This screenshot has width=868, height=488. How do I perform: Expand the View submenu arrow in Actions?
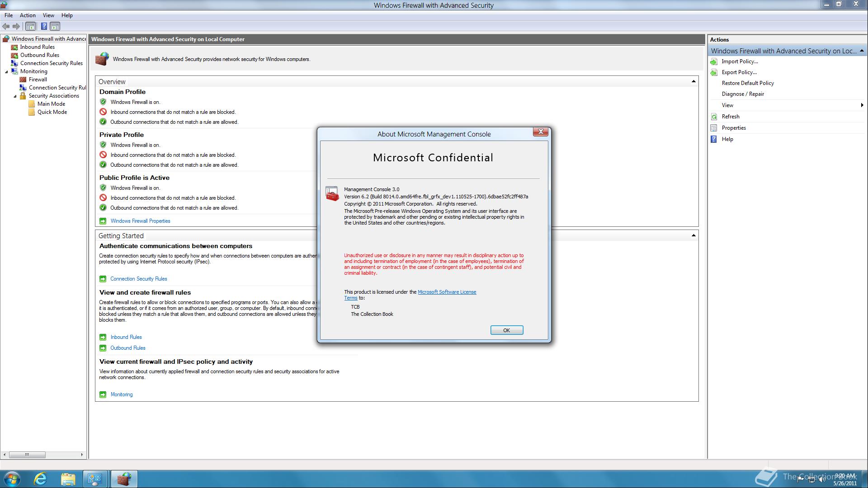point(862,105)
